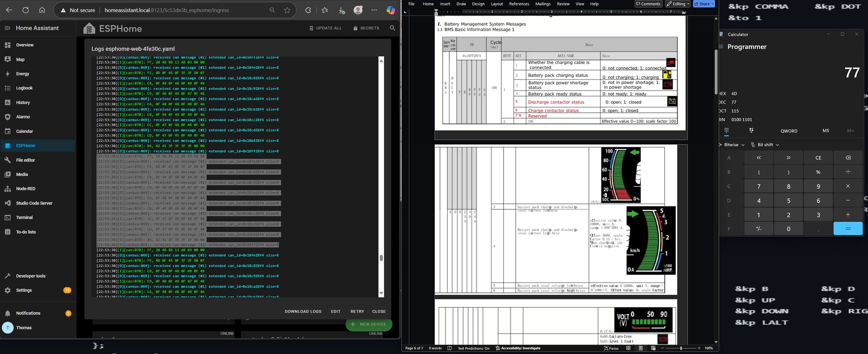This screenshot has width=868, height=354.
Task: Open the Studio Code Server sidebar item
Action: pyautogui.click(x=34, y=203)
